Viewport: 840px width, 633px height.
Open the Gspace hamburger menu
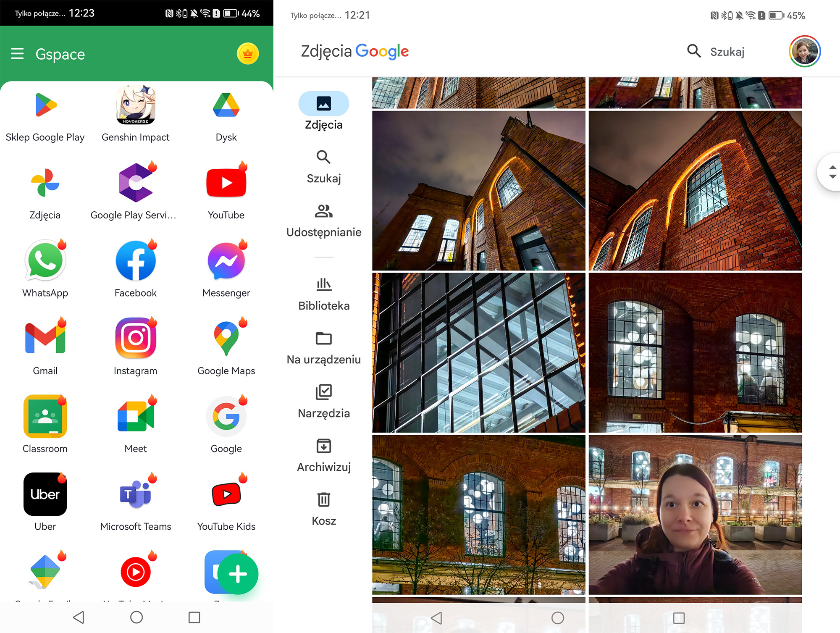pos(17,54)
